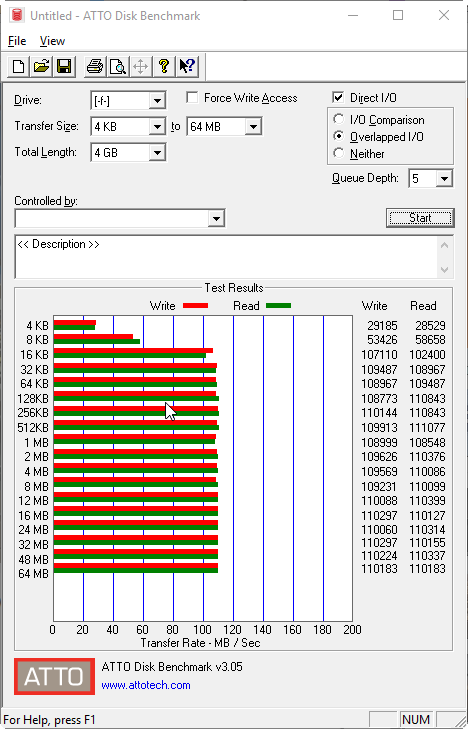Click the 1 MB row label
Screen dimensions: 468x729
37,443
